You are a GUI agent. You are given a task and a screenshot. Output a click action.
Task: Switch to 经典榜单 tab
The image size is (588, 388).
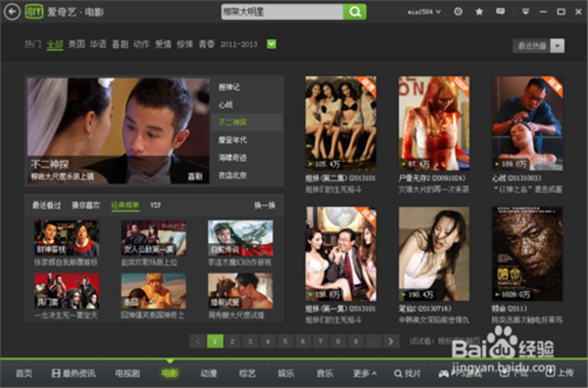124,205
